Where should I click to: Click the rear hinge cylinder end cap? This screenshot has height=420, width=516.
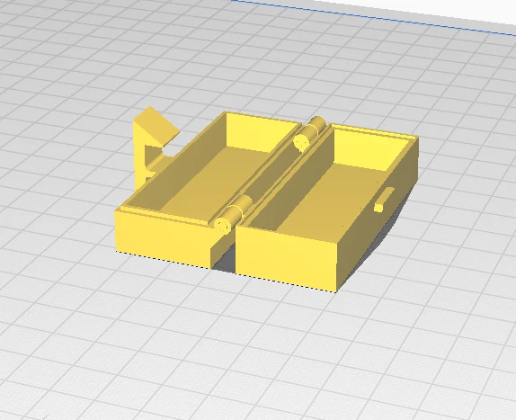tap(301, 143)
